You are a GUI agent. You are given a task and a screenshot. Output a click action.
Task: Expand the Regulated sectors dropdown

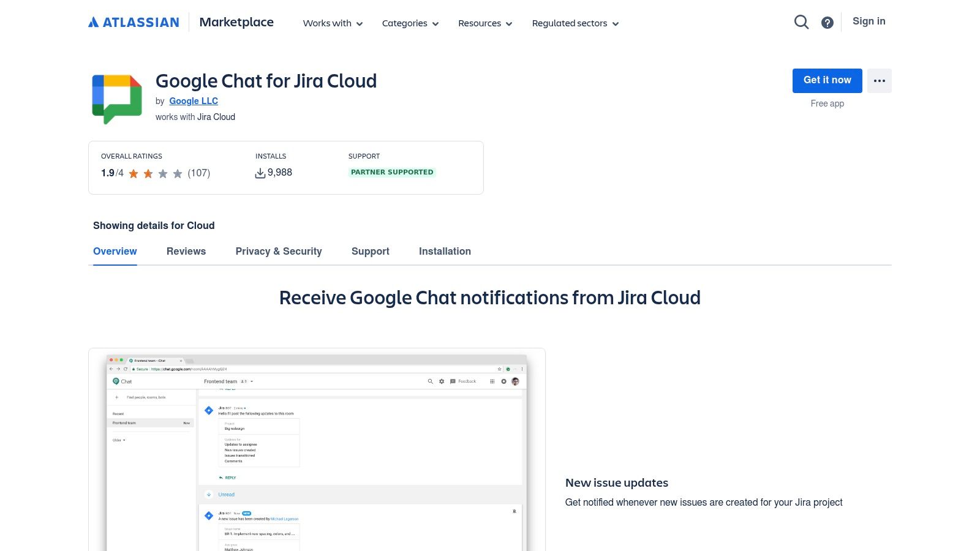(x=574, y=23)
